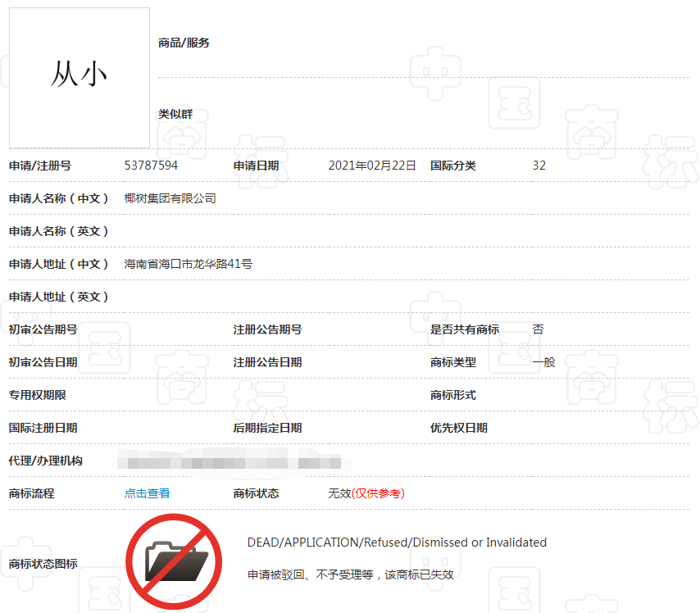The width and height of the screenshot is (700, 613).
Task: Select the applicant name 椰树集团有限公司
Action: pos(170,198)
